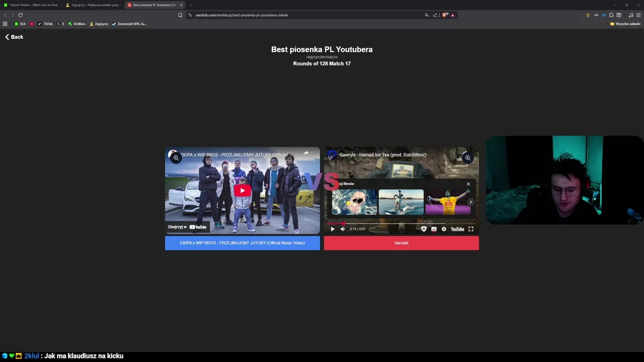Open TikTok bookmark
Viewport: 644px width, 362px height.
click(x=45, y=24)
